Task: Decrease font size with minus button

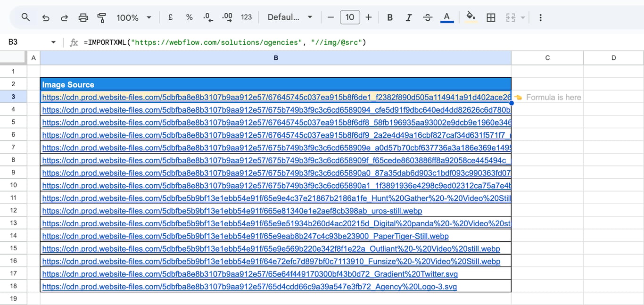Action: tap(330, 17)
